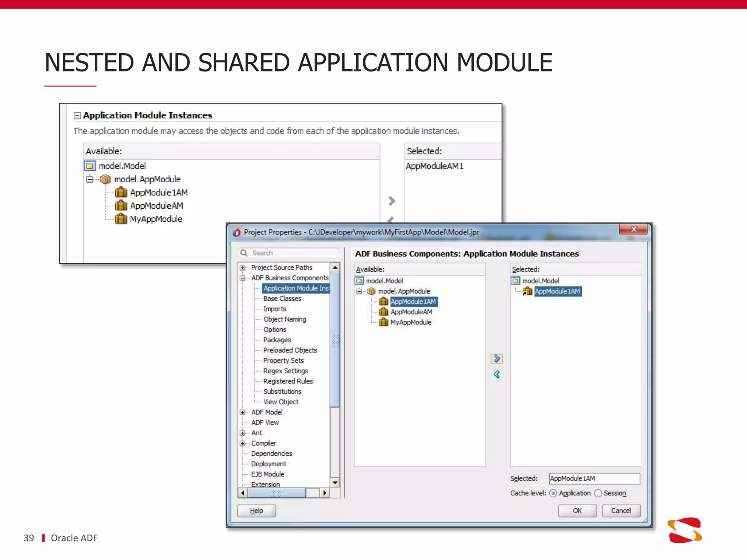This screenshot has height=560, width=747.
Task: Click the shuttle right arrow in Project Properties
Action: coord(496,359)
